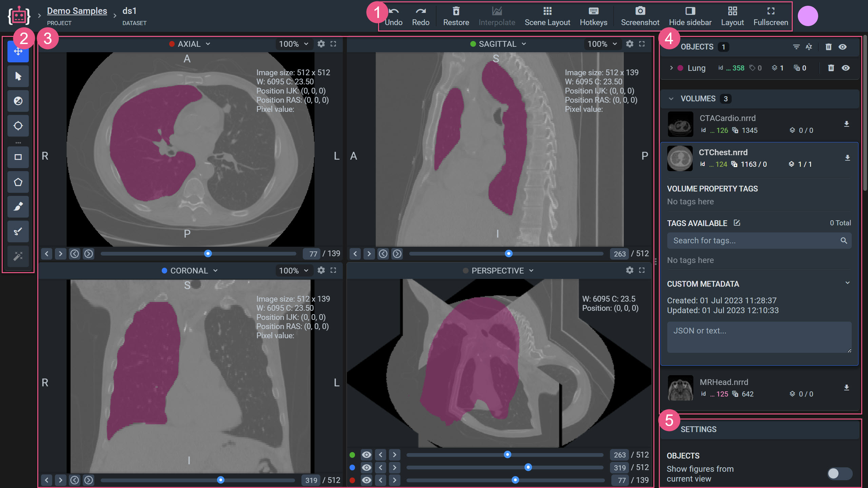Open Axial view settings gear
Viewport: 868px width, 488px height.
(321, 44)
